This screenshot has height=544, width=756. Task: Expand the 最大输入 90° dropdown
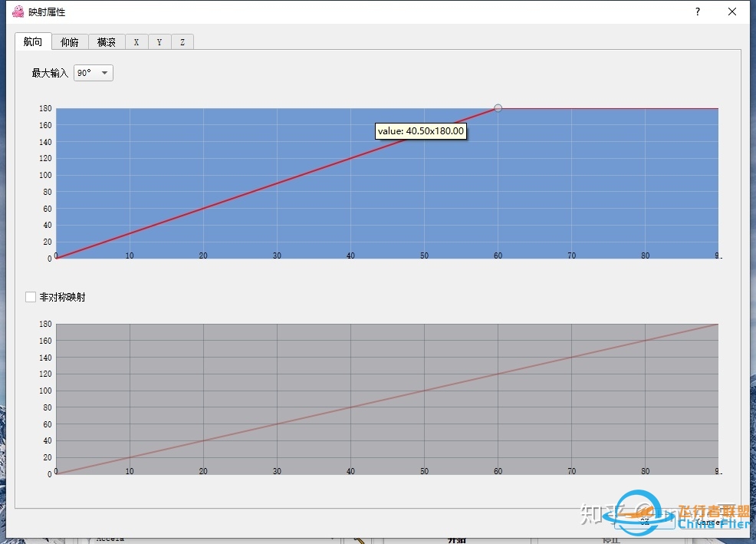point(94,73)
